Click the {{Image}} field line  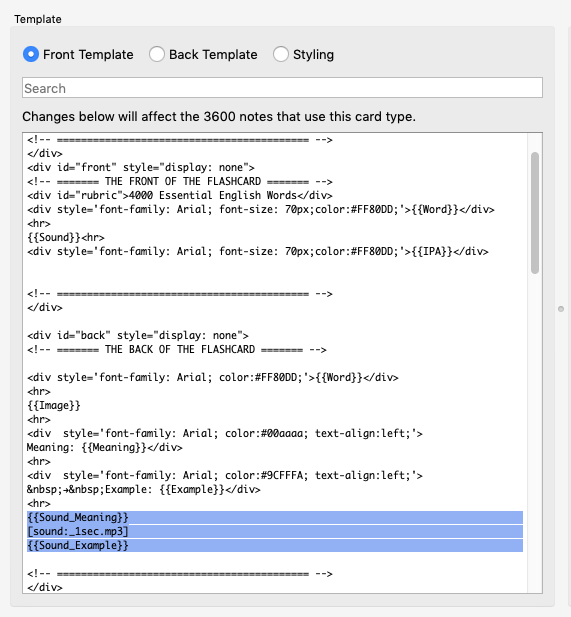(54, 405)
